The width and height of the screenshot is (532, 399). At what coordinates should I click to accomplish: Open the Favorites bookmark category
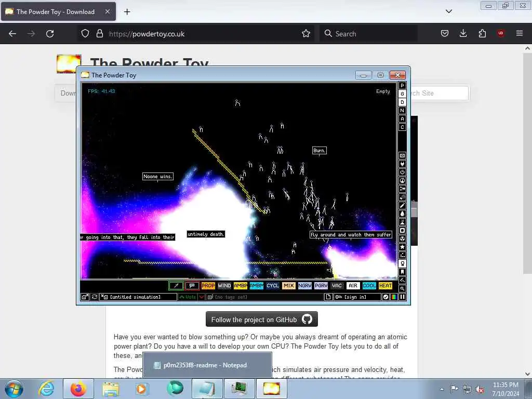(x=403, y=272)
